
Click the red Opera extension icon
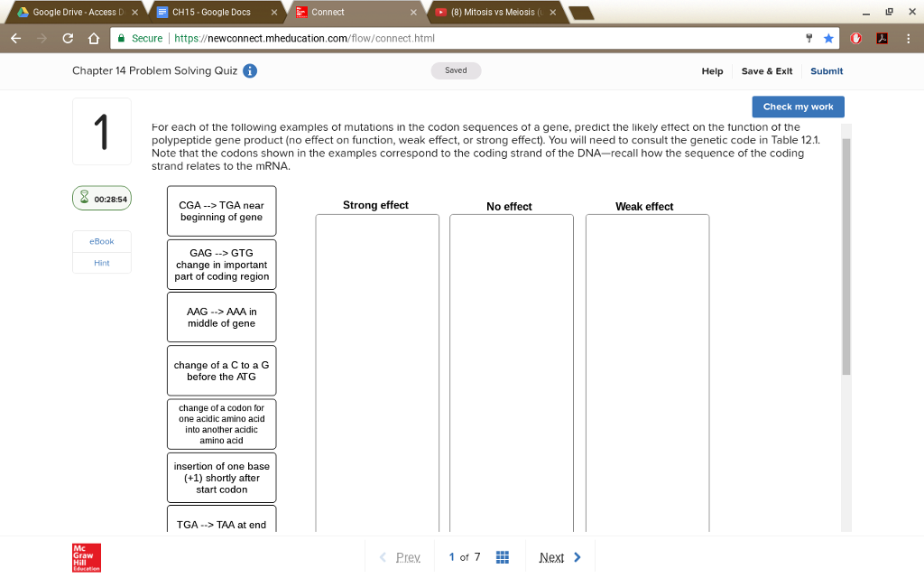[x=855, y=38]
